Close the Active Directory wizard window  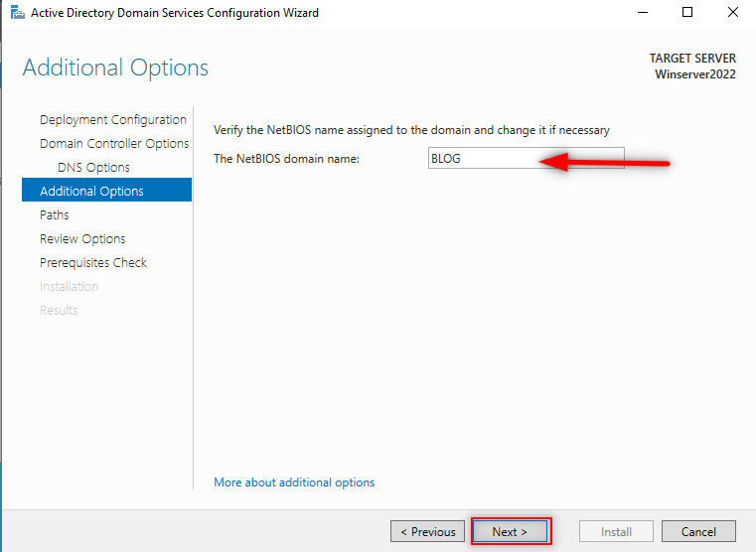733,13
